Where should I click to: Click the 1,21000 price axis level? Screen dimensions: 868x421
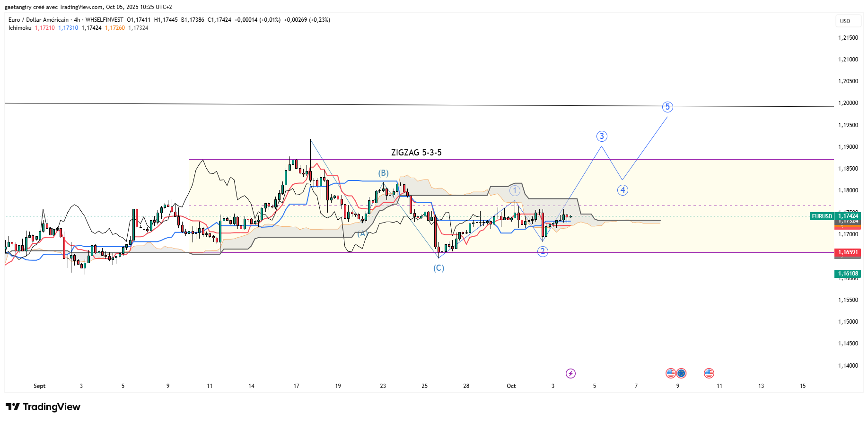848,60
